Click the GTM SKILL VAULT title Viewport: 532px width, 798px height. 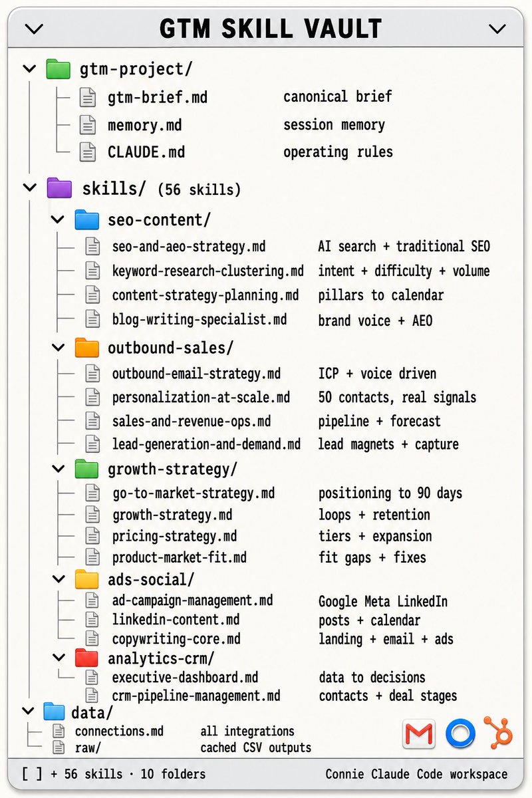tap(271, 29)
